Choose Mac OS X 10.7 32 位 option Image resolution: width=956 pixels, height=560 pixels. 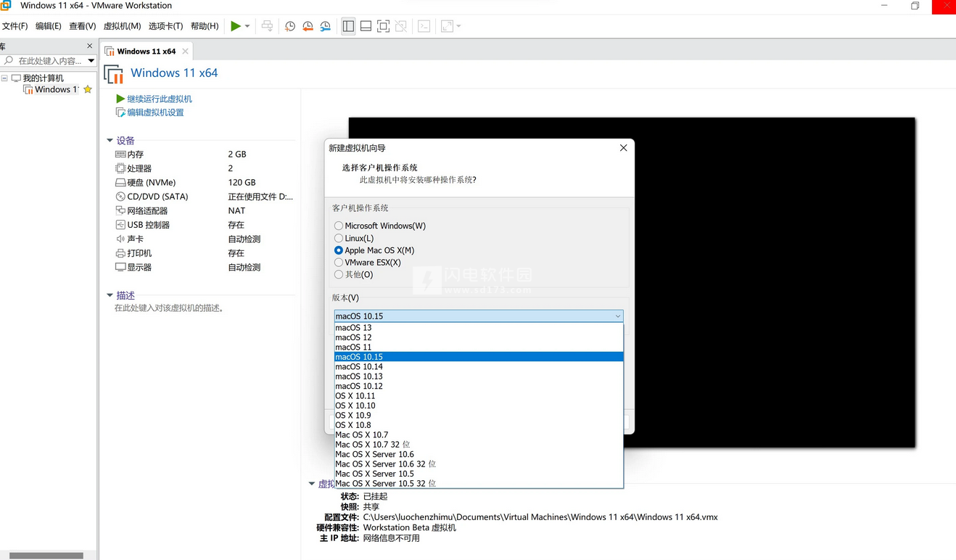(479, 445)
